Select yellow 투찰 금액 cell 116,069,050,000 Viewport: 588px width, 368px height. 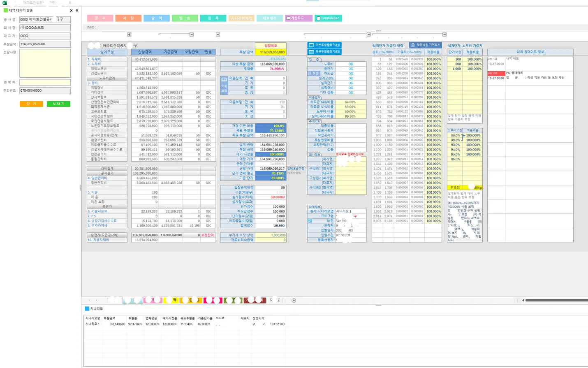(271, 52)
